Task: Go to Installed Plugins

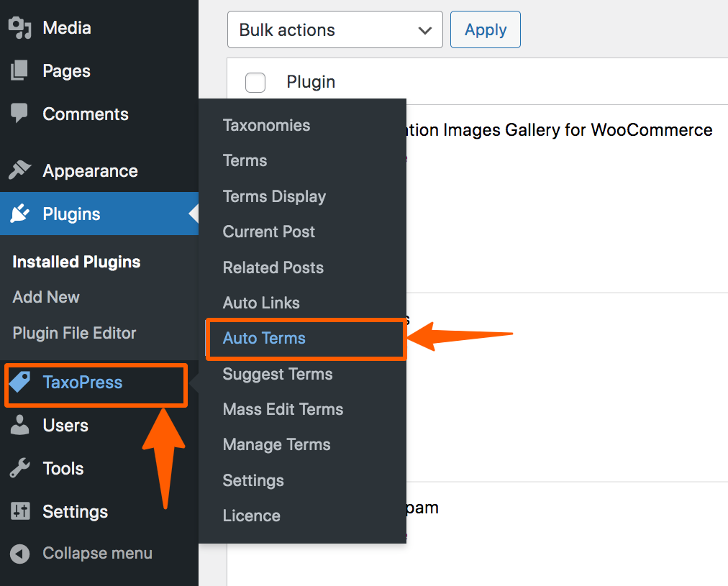Action: [x=76, y=262]
